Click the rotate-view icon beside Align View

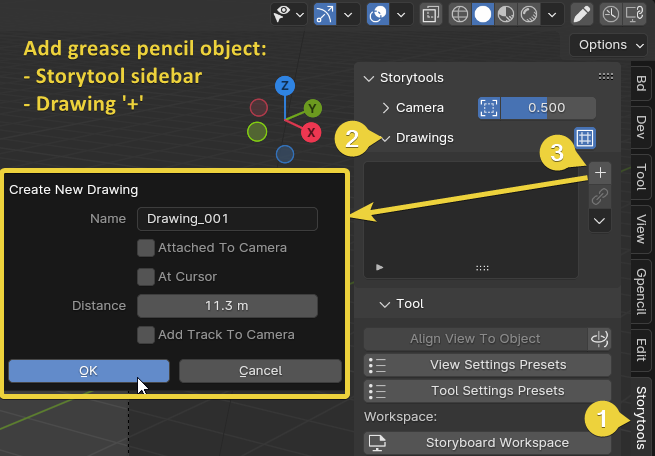600,339
